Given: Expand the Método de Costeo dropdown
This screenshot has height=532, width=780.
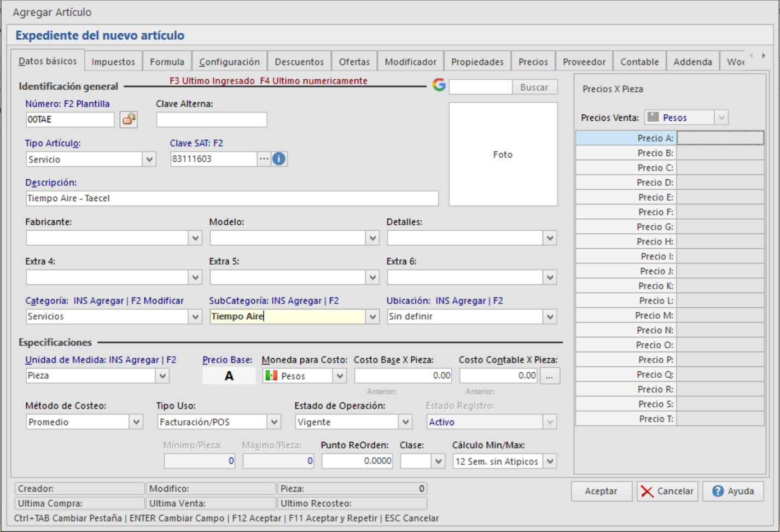Looking at the screenshot, I should 136,422.
